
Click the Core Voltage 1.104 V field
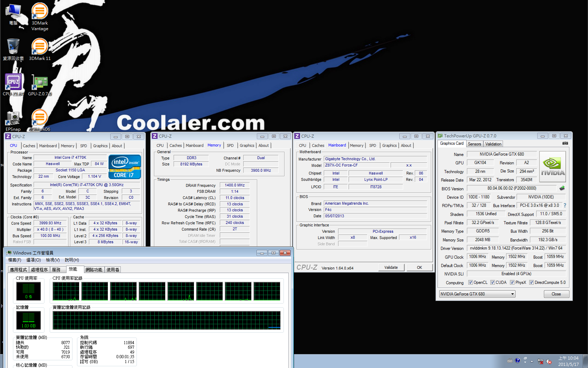click(x=94, y=177)
